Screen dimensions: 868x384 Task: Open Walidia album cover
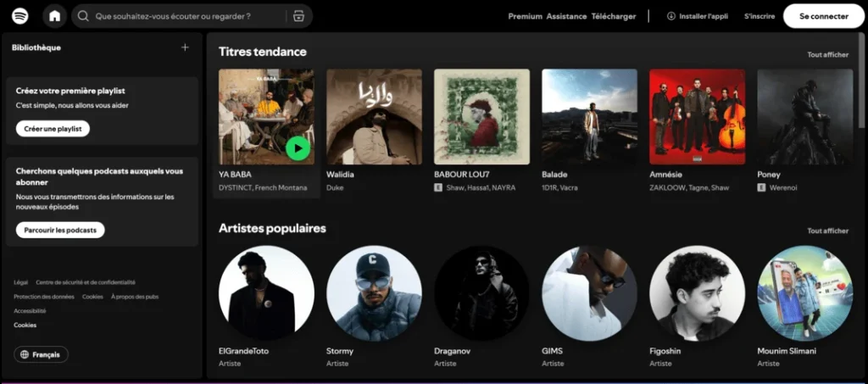(374, 117)
